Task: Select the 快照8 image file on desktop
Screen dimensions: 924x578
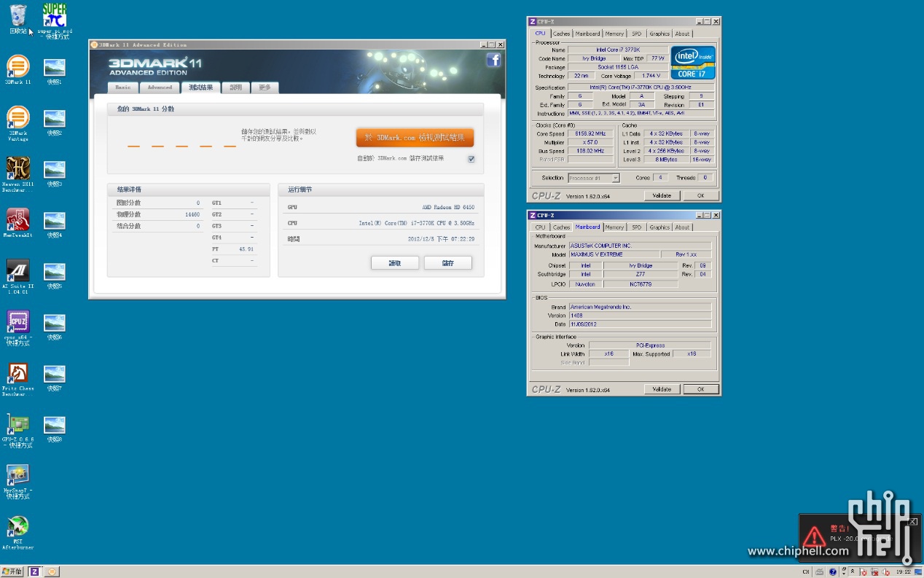Action: (55, 429)
